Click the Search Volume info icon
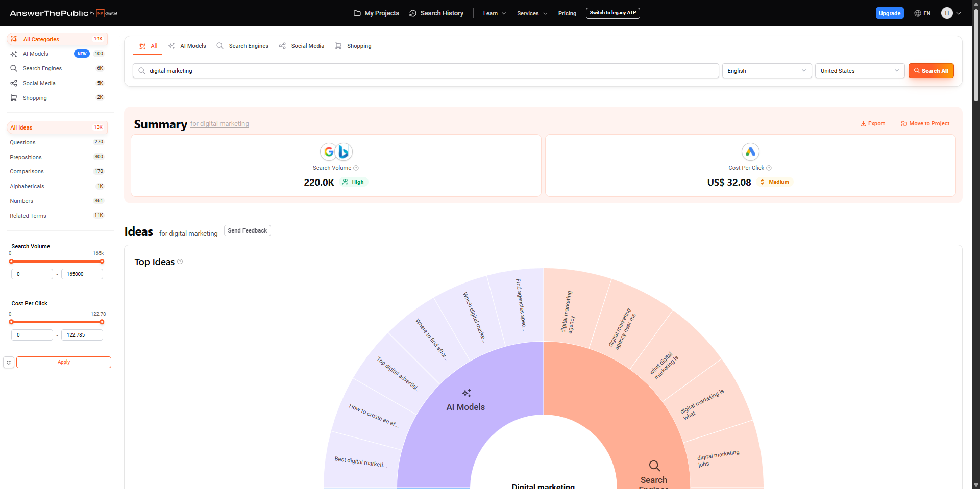The width and height of the screenshot is (980, 489). (356, 168)
